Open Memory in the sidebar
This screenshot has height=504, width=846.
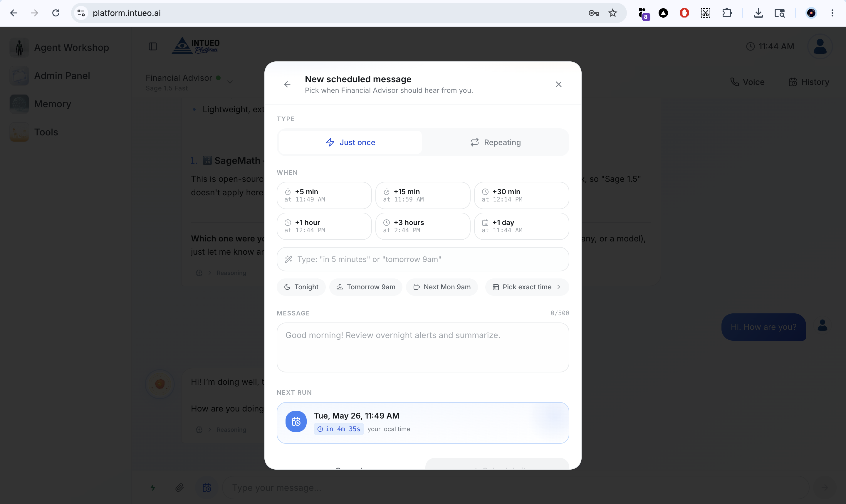[x=41, y=104]
